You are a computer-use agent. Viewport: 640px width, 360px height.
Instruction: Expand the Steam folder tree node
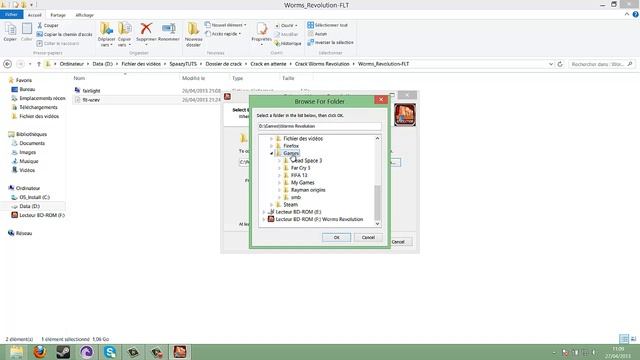click(271, 204)
